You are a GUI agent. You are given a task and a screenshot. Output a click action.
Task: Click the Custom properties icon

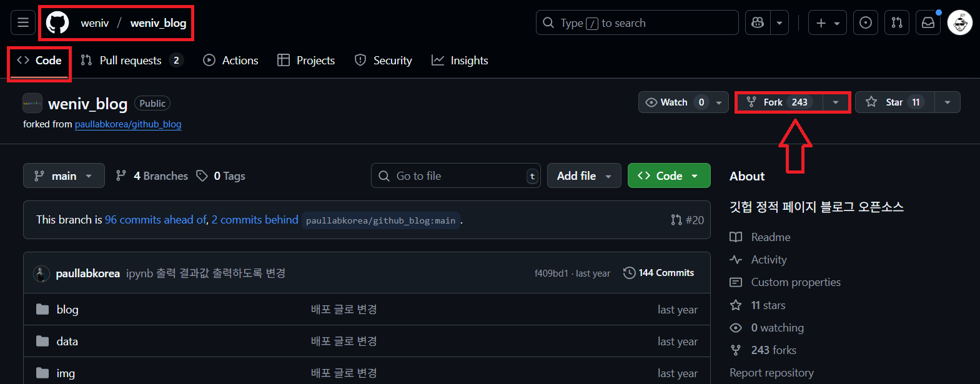click(736, 282)
